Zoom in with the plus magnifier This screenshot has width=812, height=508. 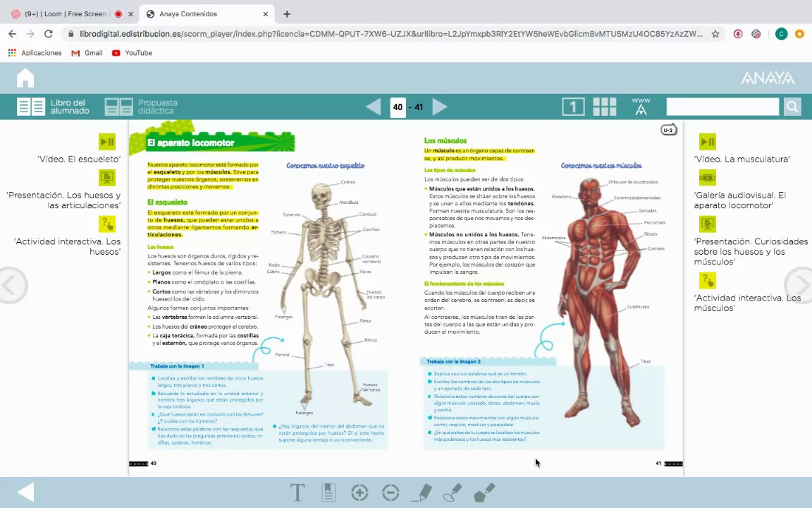359,492
